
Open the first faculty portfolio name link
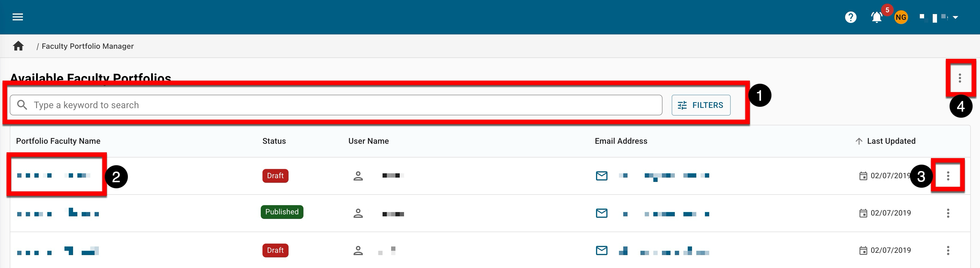(x=54, y=176)
